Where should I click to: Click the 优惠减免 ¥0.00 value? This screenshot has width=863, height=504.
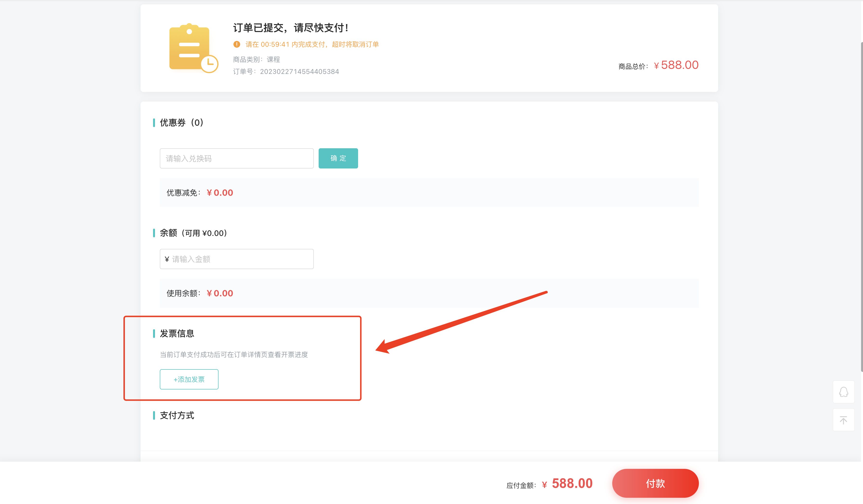tap(220, 193)
